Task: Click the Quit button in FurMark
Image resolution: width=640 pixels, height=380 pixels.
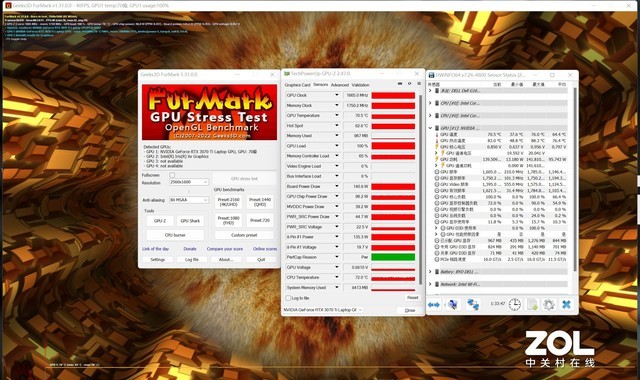Action: (261, 260)
